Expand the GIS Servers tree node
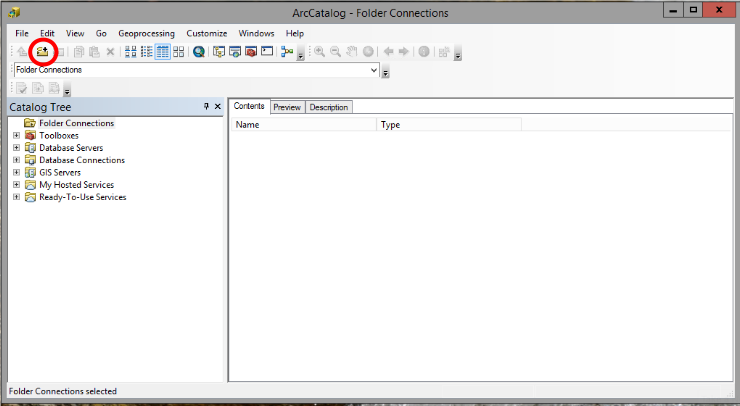This screenshot has height=406, width=740. (17, 172)
